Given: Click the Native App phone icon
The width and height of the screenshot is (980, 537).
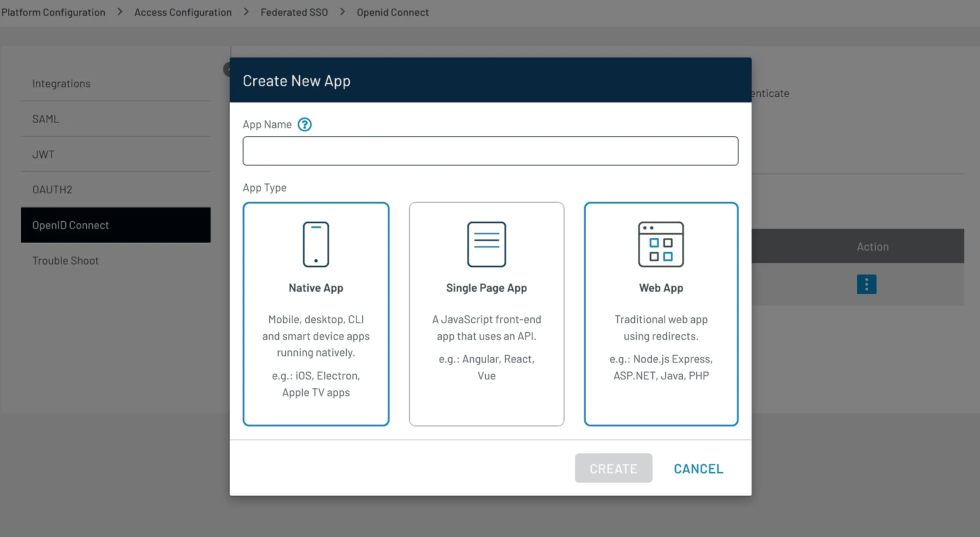Looking at the screenshot, I should pyautogui.click(x=316, y=244).
